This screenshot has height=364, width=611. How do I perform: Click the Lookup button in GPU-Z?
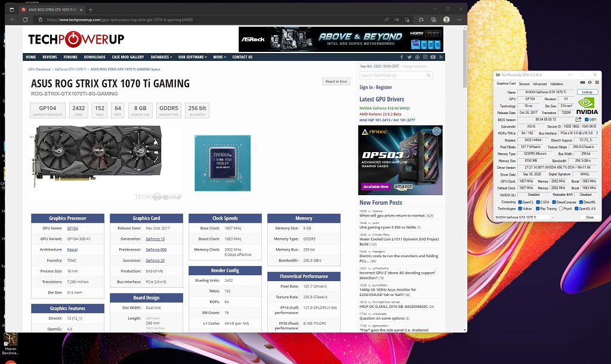point(587,92)
